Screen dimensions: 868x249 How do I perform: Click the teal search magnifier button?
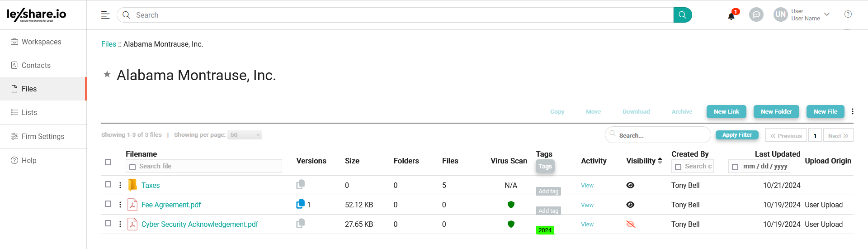click(x=682, y=15)
